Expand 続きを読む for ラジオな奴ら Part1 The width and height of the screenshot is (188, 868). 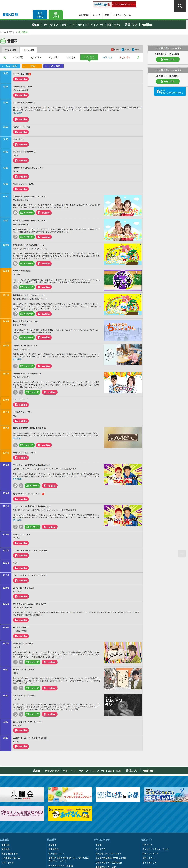pos(17,479)
